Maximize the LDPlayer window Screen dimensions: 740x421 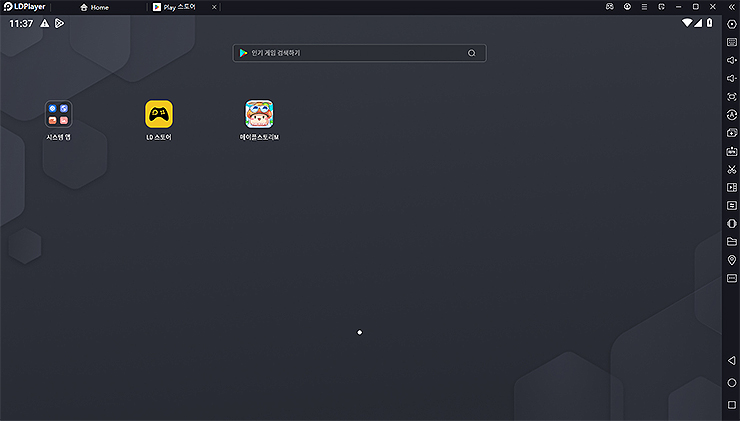pyautogui.click(x=696, y=7)
